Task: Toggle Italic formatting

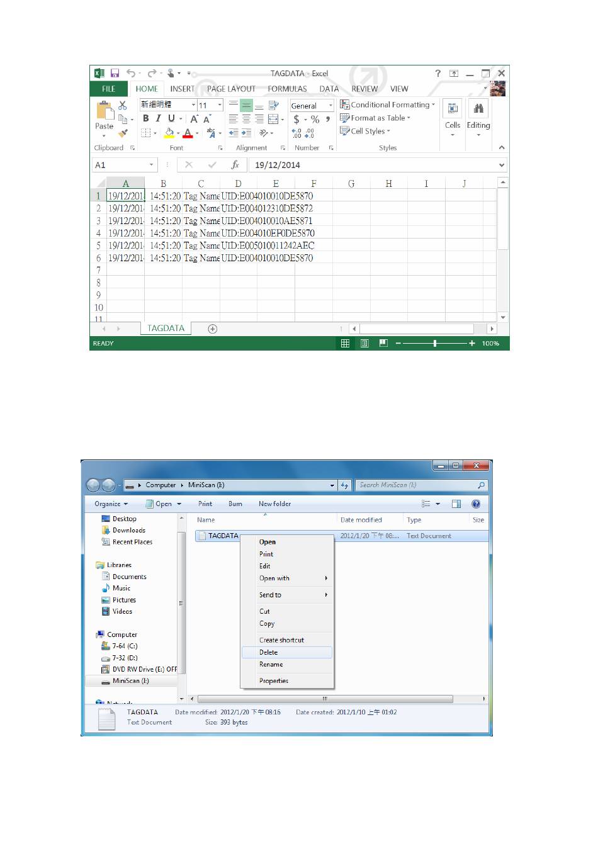Action: click(158, 118)
